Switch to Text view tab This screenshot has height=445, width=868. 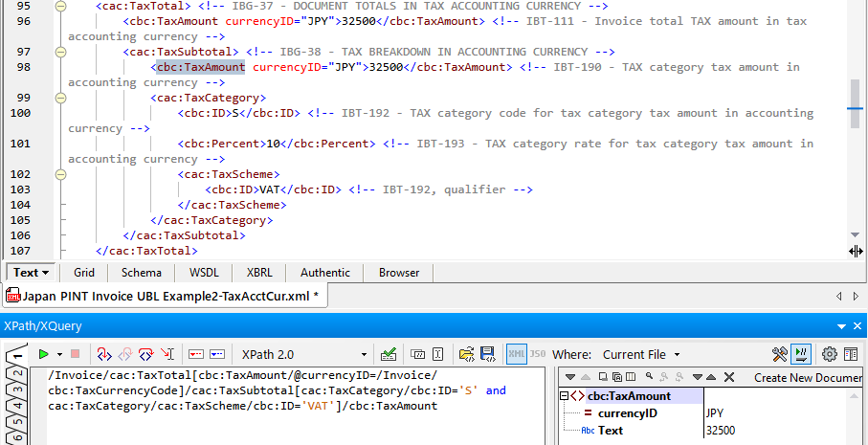click(31, 273)
